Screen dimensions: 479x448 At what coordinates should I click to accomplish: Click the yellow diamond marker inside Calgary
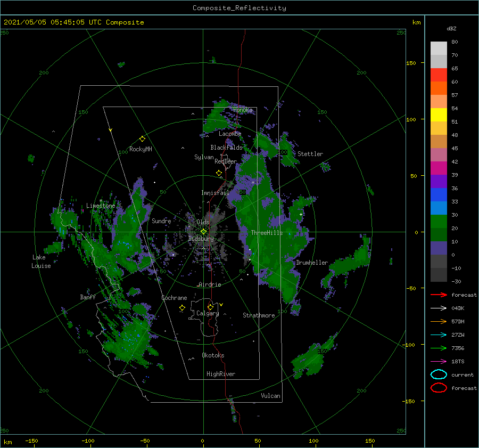click(210, 307)
